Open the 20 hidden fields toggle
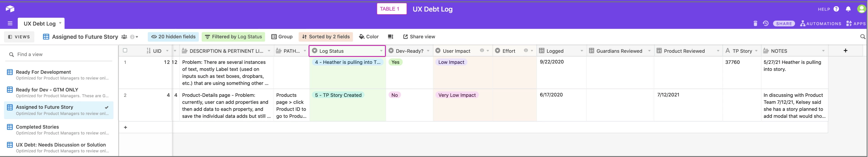Image resolution: width=868 pixels, height=157 pixels. [x=173, y=37]
